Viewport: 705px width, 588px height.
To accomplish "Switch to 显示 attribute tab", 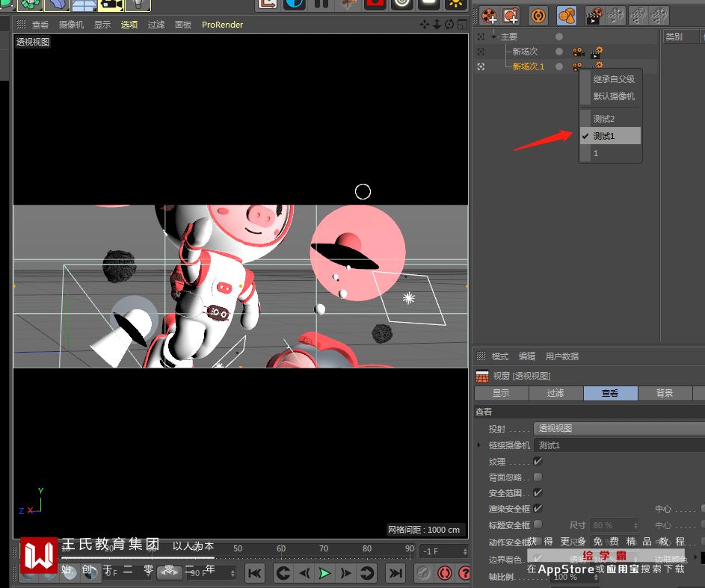I will point(502,393).
